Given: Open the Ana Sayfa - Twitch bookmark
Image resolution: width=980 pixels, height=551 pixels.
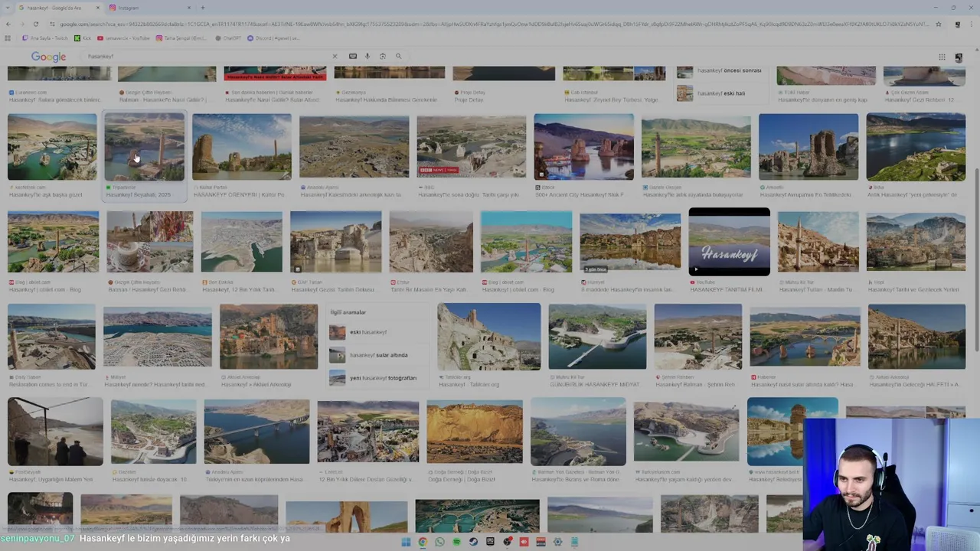Looking at the screenshot, I should [46, 37].
